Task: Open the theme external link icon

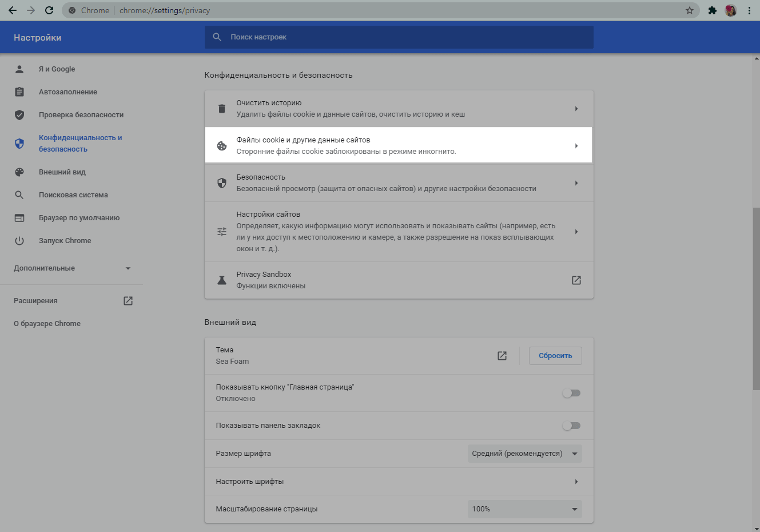Action: [502, 356]
